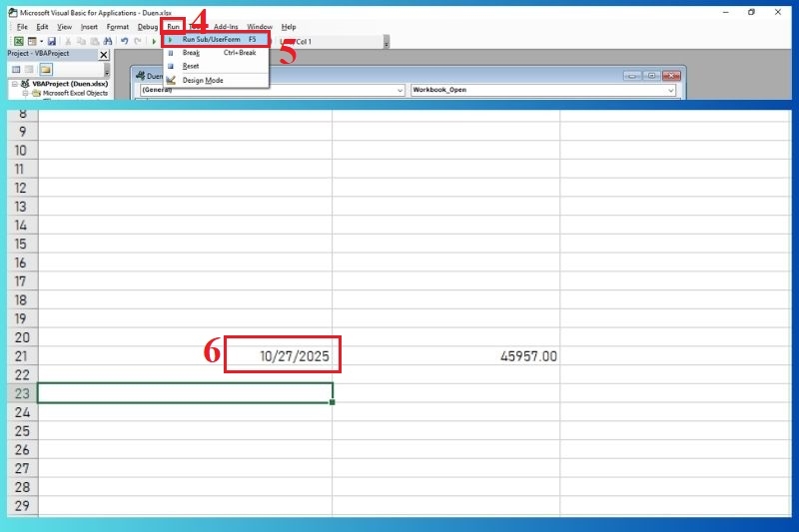The width and height of the screenshot is (799, 532).
Task: Close the Duen code window with red X
Action: coord(671,75)
